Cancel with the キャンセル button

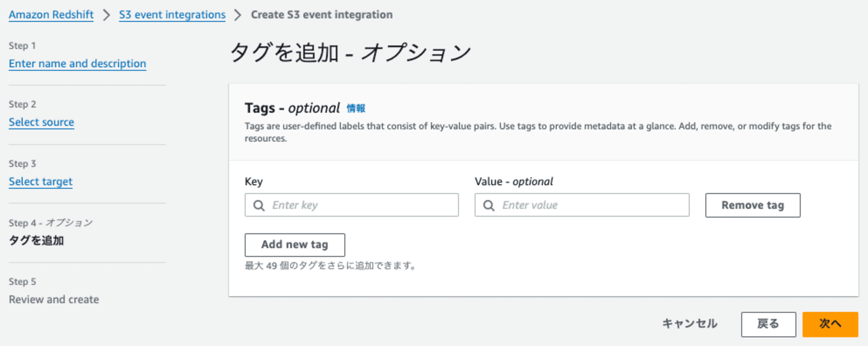(x=690, y=324)
